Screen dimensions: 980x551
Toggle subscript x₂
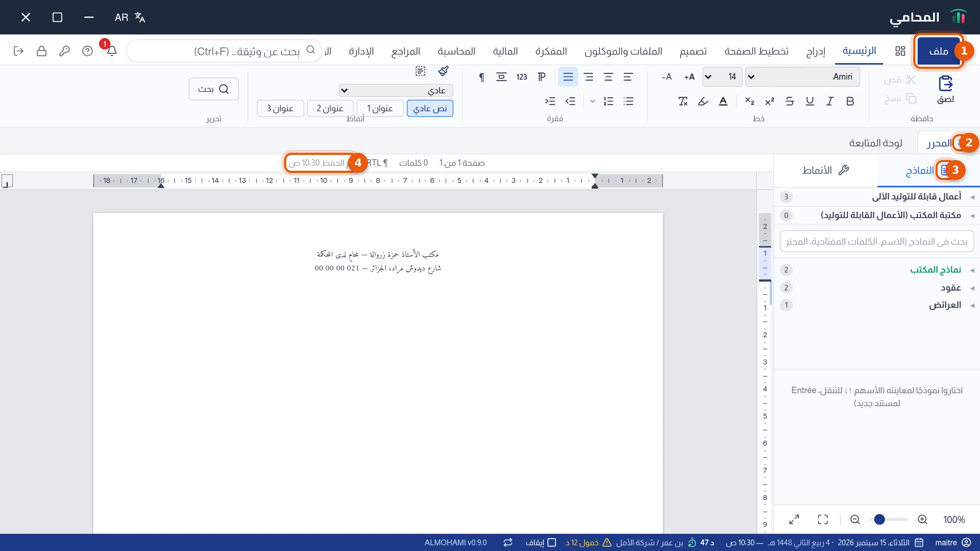[x=749, y=101]
